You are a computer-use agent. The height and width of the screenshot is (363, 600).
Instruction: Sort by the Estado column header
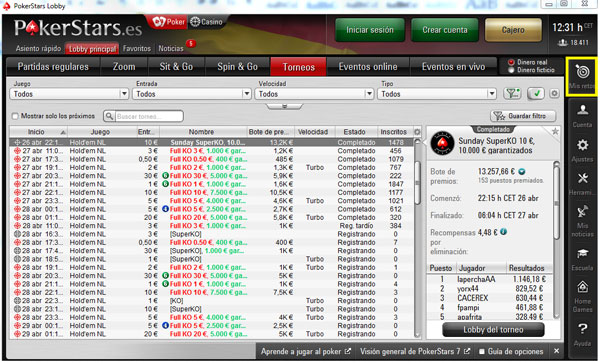pos(355,132)
